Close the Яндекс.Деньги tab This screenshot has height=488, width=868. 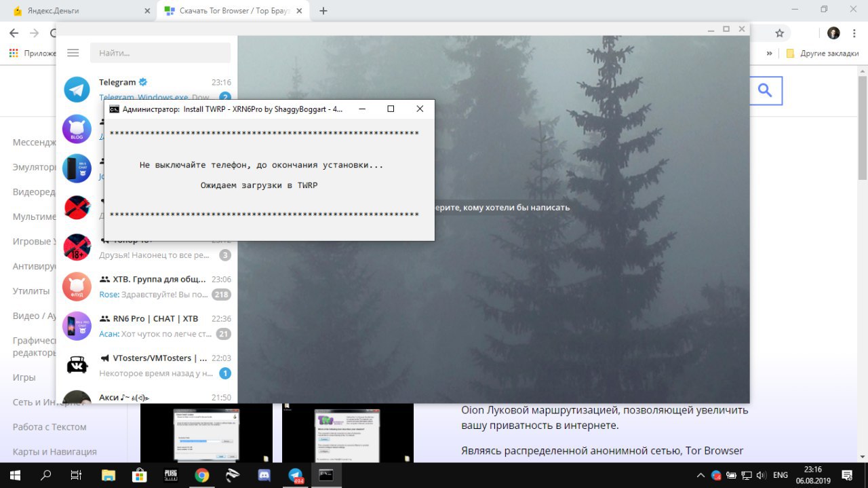pos(148,11)
